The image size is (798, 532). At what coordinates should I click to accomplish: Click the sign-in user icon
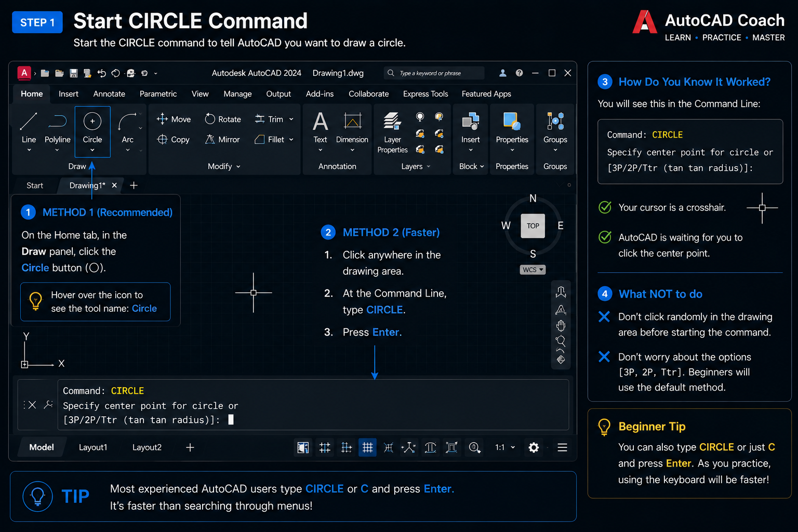point(502,73)
